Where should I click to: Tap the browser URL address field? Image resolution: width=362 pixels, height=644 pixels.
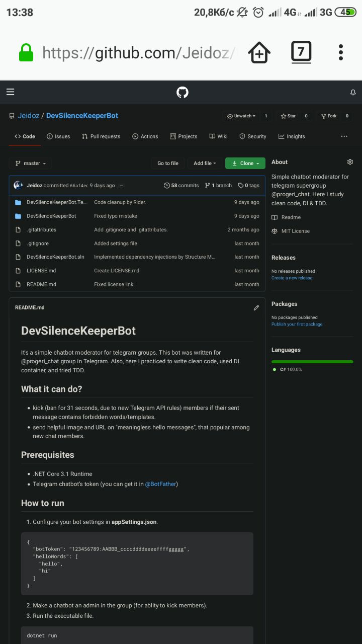pos(138,52)
